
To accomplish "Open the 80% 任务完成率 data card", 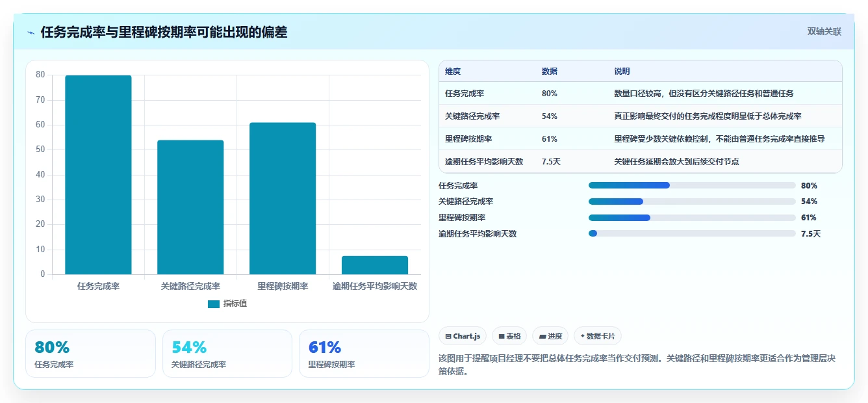I will [x=90, y=354].
